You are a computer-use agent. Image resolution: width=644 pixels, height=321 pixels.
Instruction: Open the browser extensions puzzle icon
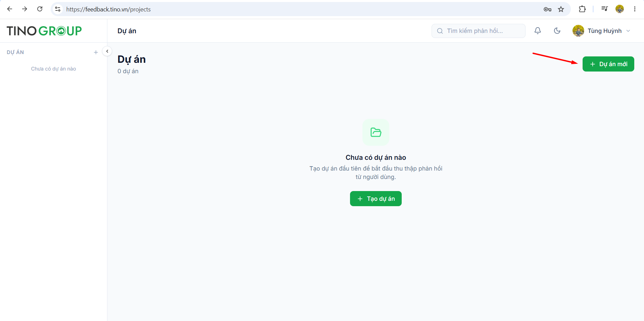(x=582, y=9)
